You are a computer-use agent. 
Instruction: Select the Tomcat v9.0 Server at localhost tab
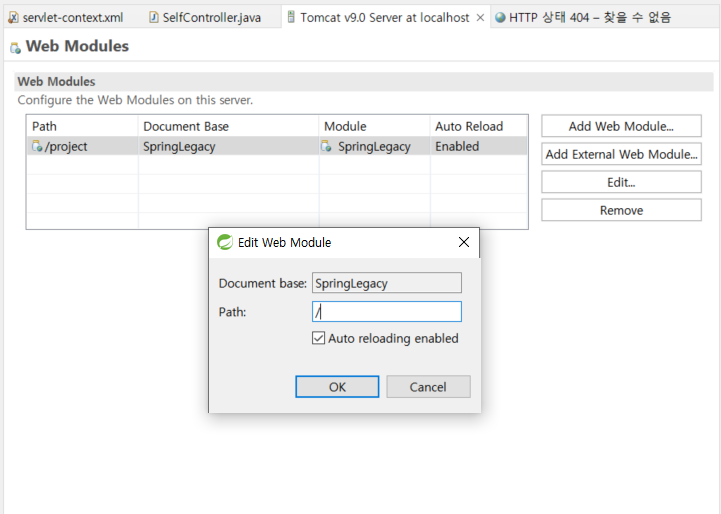tap(384, 17)
